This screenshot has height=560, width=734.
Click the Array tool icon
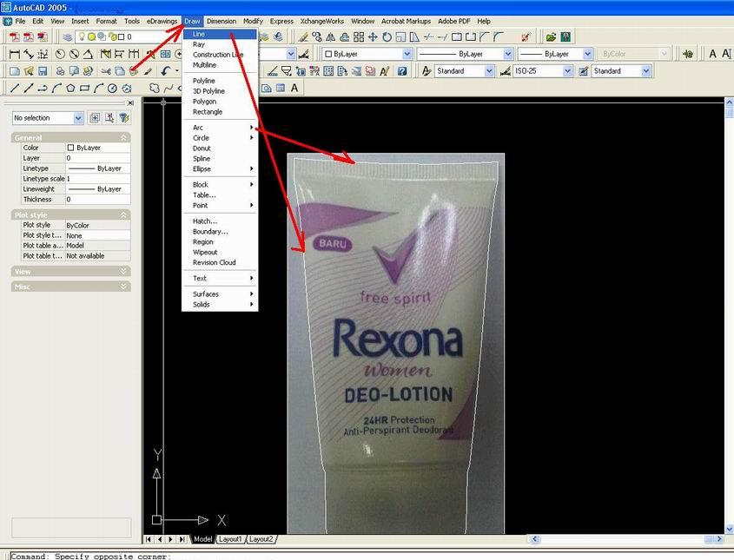click(x=359, y=36)
